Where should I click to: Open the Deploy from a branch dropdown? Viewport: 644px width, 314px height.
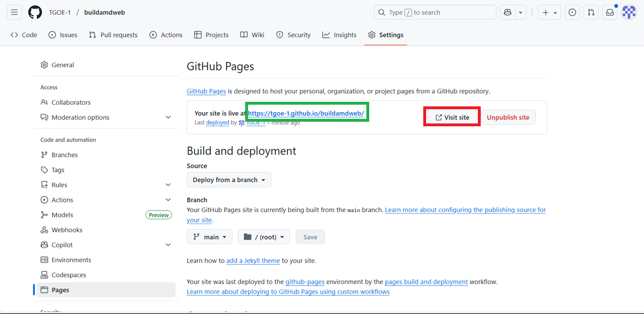229,180
